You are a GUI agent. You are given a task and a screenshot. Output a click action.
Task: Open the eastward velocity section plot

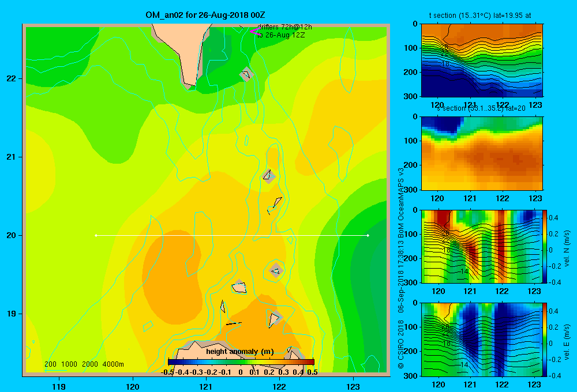482,340
